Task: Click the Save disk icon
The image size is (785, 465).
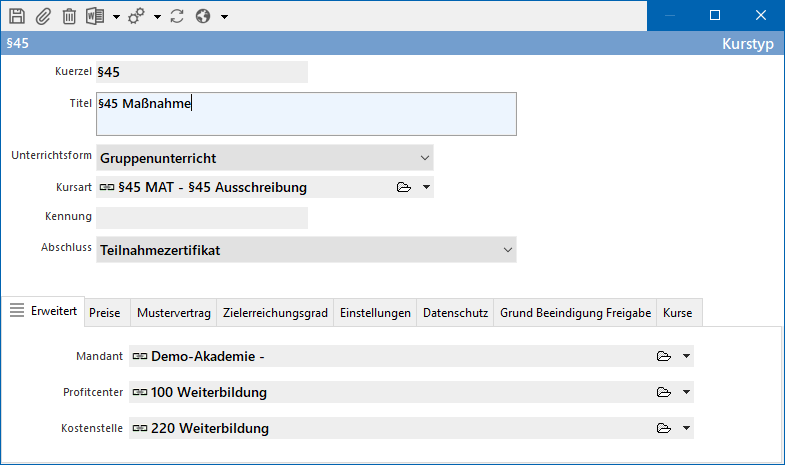Action: 17,16
